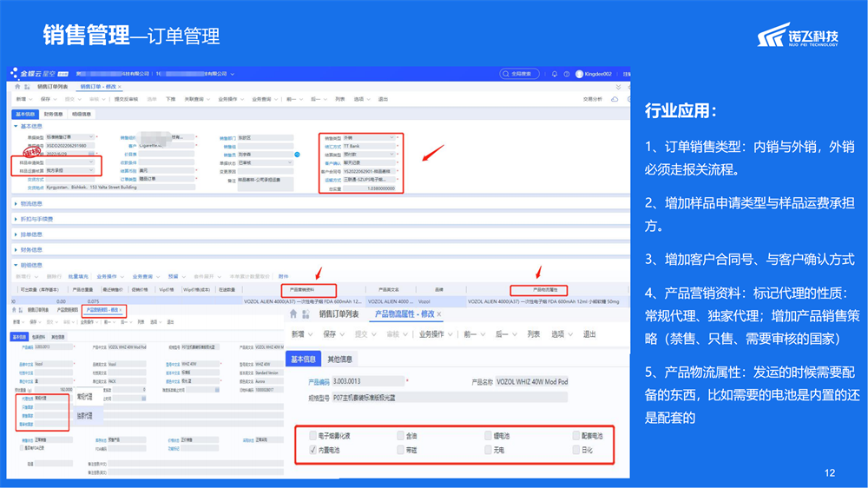Viewport: 868px width, 488px height.
Task: Click the 规格型号 field in logistics window
Action: 449,398
